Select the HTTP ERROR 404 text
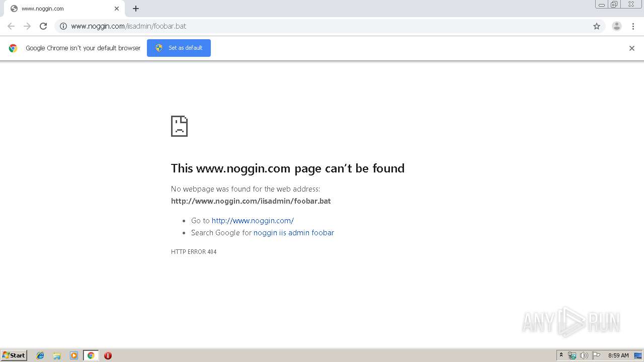Image resolution: width=644 pixels, height=362 pixels. point(194,252)
